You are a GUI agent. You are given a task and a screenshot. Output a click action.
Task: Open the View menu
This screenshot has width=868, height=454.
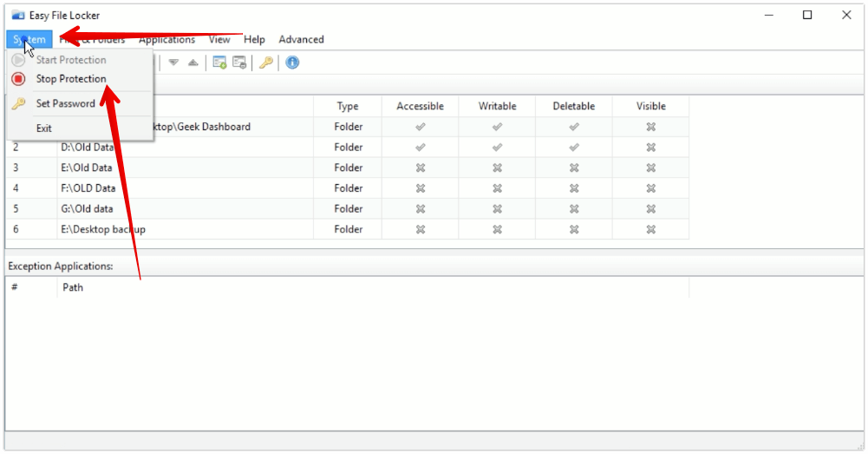[219, 39]
